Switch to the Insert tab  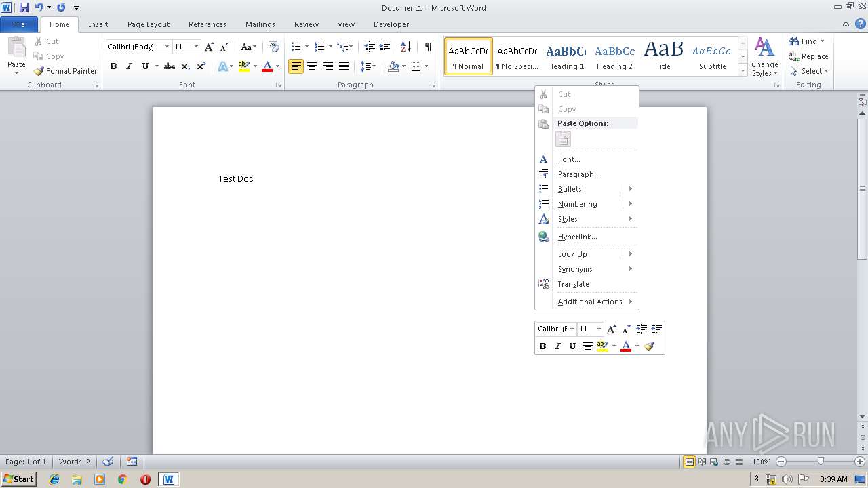coord(98,24)
